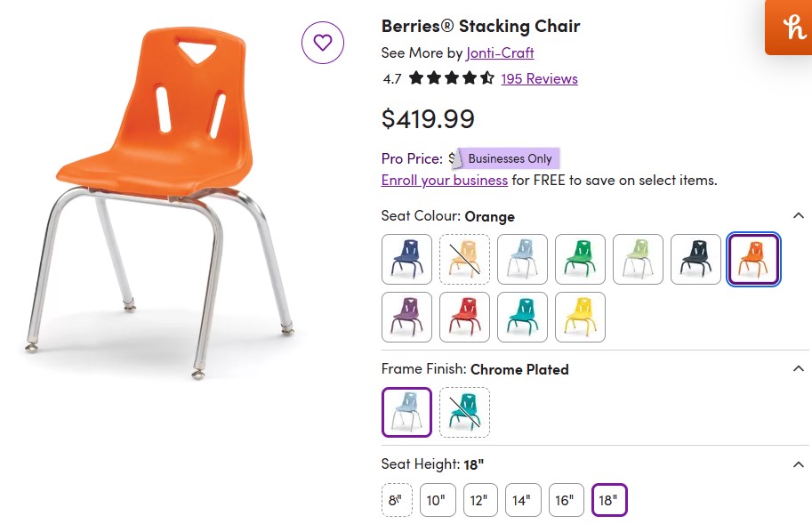Viewport: 812px width, 524px height.
Task: Open the 195 Reviews link
Action: tap(539, 78)
